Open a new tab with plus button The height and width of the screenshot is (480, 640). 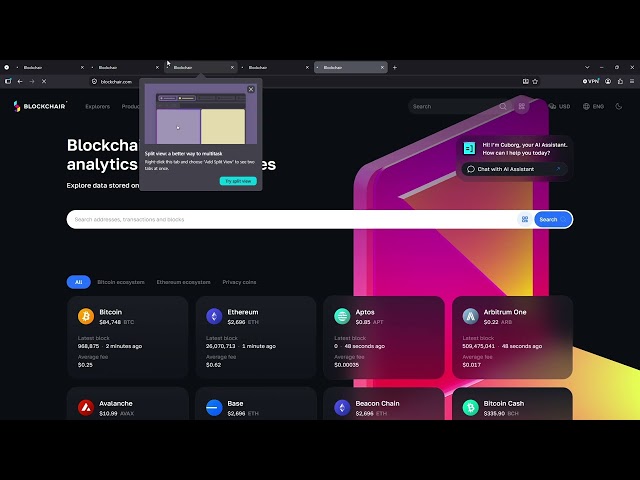click(x=395, y=67)
